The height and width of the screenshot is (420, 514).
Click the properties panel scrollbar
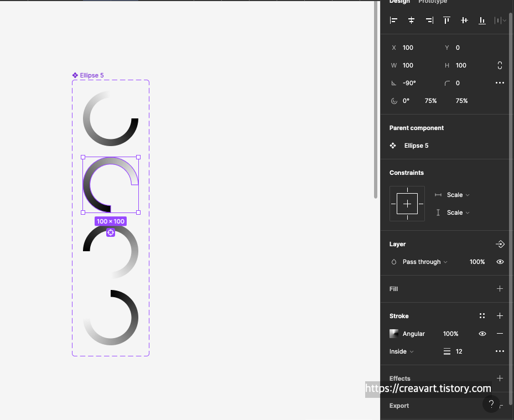510,209
